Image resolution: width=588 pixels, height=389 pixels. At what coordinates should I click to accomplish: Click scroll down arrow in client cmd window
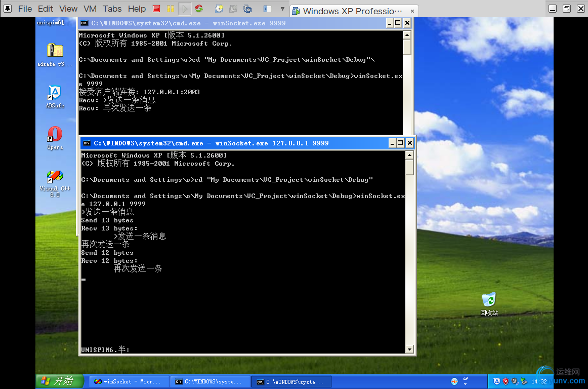coord(409,349)
